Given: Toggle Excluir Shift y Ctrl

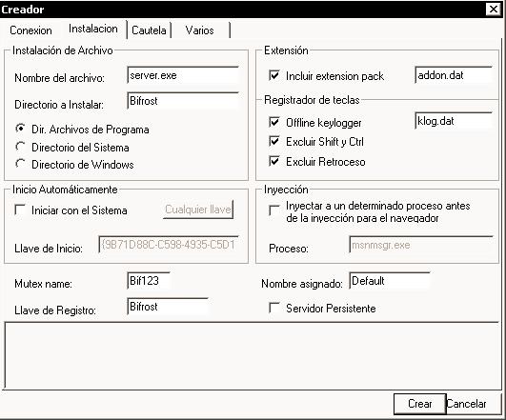Looking at the screenshot, I should coord(274,141).
